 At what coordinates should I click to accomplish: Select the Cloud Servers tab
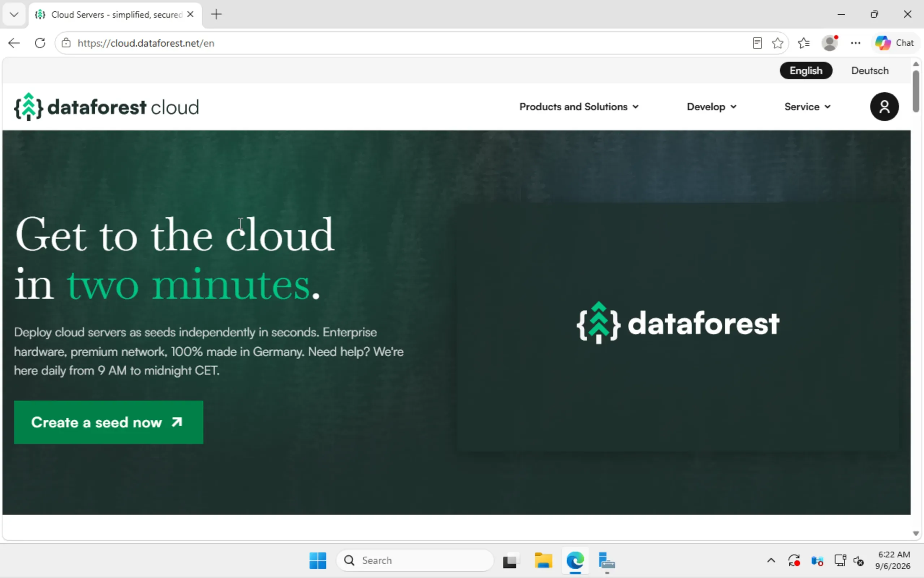click(x=115, y=14)
